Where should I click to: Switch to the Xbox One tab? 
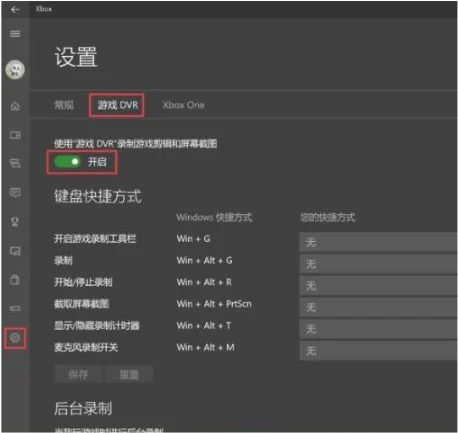click(183, 105)
